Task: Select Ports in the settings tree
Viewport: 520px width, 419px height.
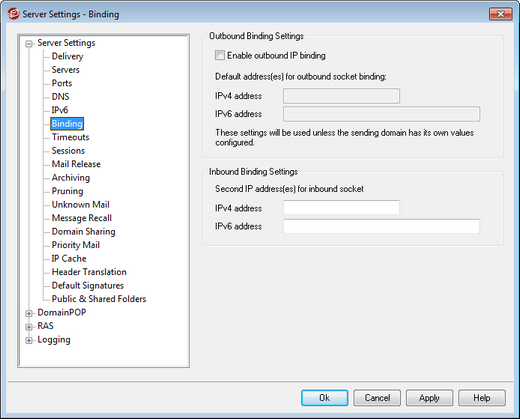Action: (62, 83)
